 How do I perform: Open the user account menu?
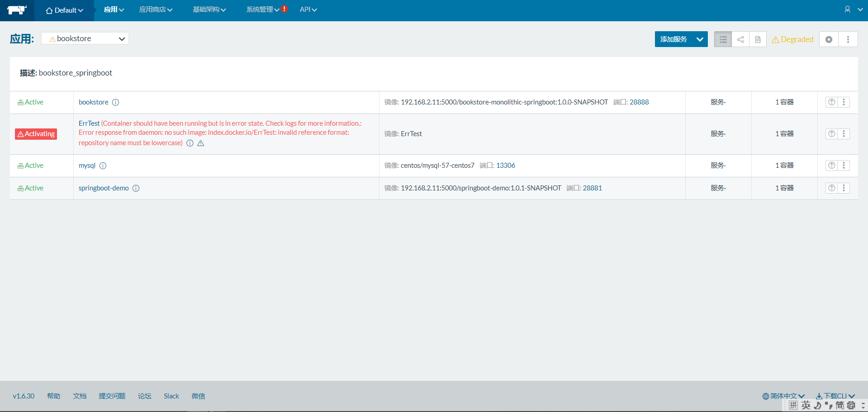click(853, 9)
